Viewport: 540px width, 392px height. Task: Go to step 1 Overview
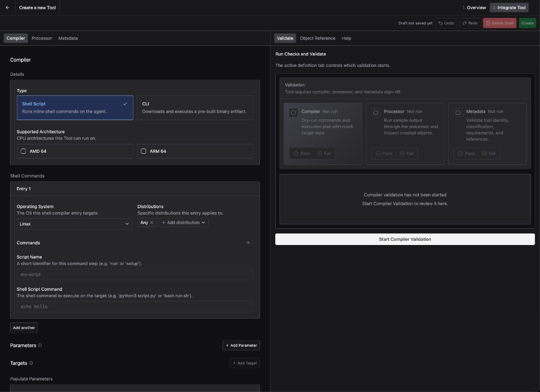click(474, 7)
